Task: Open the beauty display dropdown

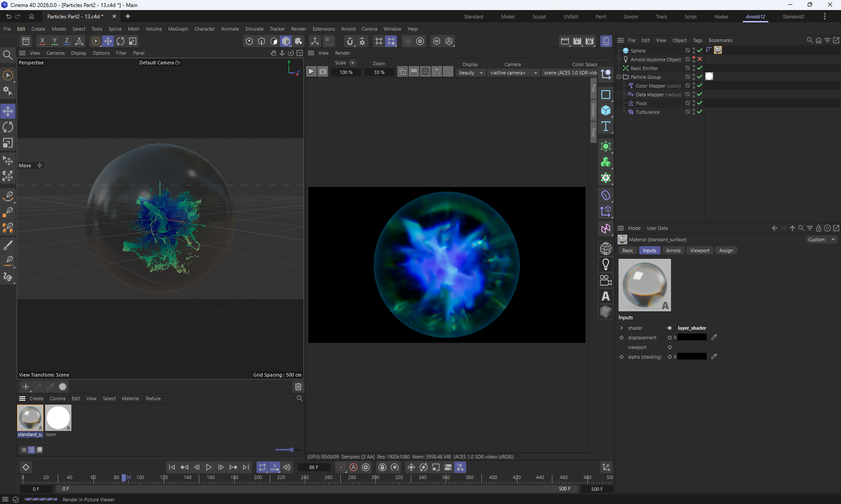Action: point(471,73)
